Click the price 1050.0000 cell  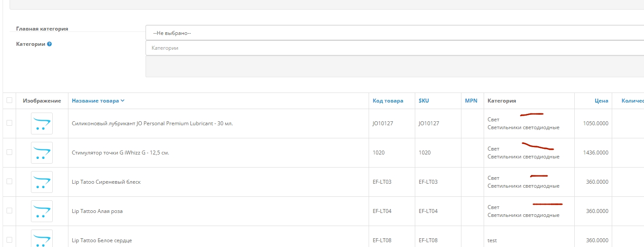[x=596, y=123]
